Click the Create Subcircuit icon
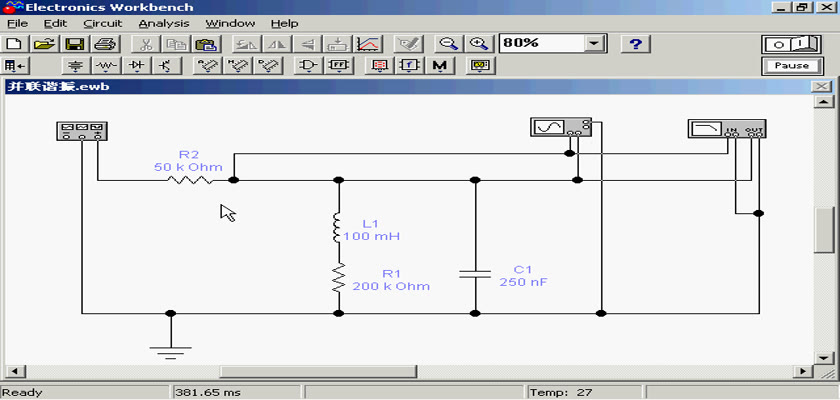Screen dimensions: 840x400 point(338,44)
